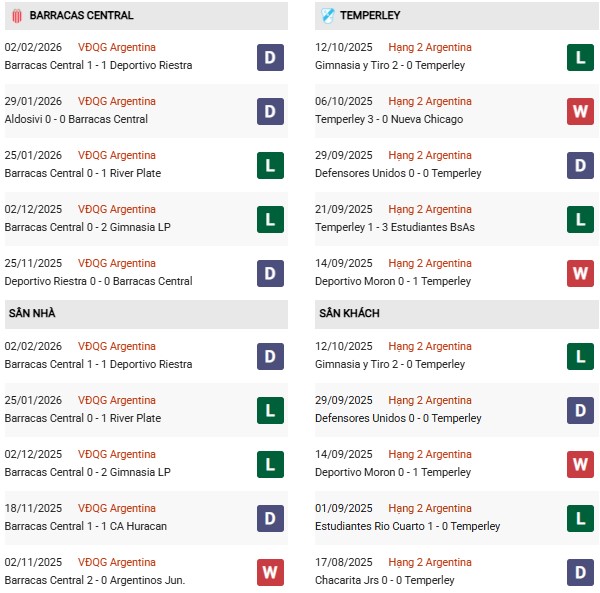Select the SÂN KHÁCH section header
Image resolution: width=600 pixels, height=593 pixels.
pyautogui.click(x=349, y=314)
